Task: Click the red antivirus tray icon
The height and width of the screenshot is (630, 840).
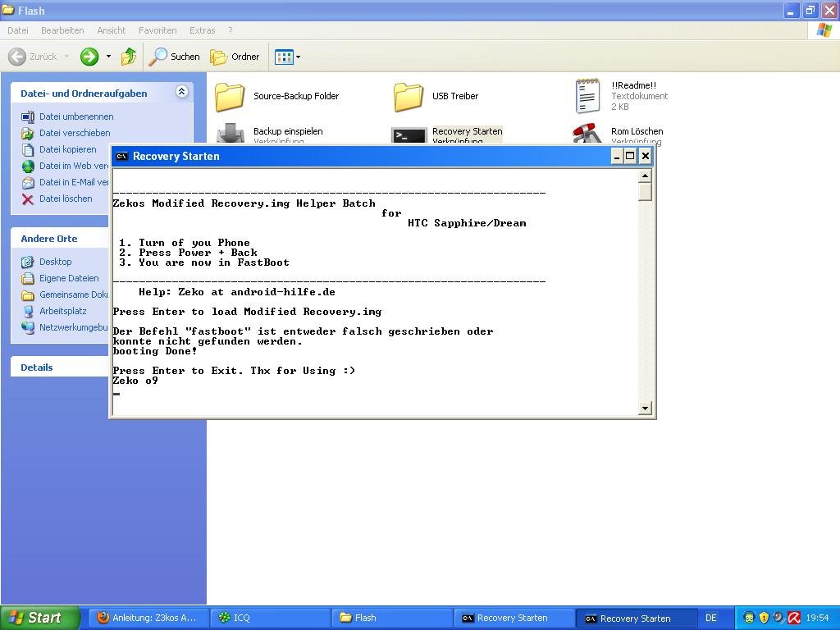Action: (x=794, y=618)
